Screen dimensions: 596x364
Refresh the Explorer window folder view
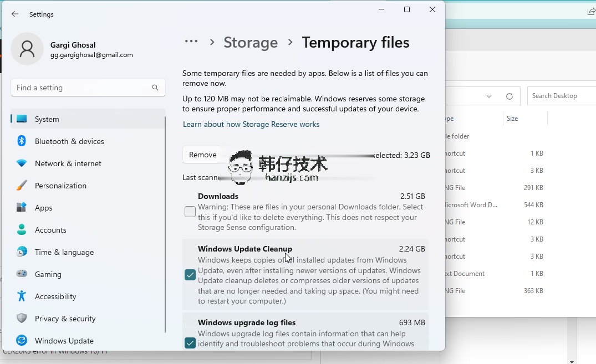[510, 96]
